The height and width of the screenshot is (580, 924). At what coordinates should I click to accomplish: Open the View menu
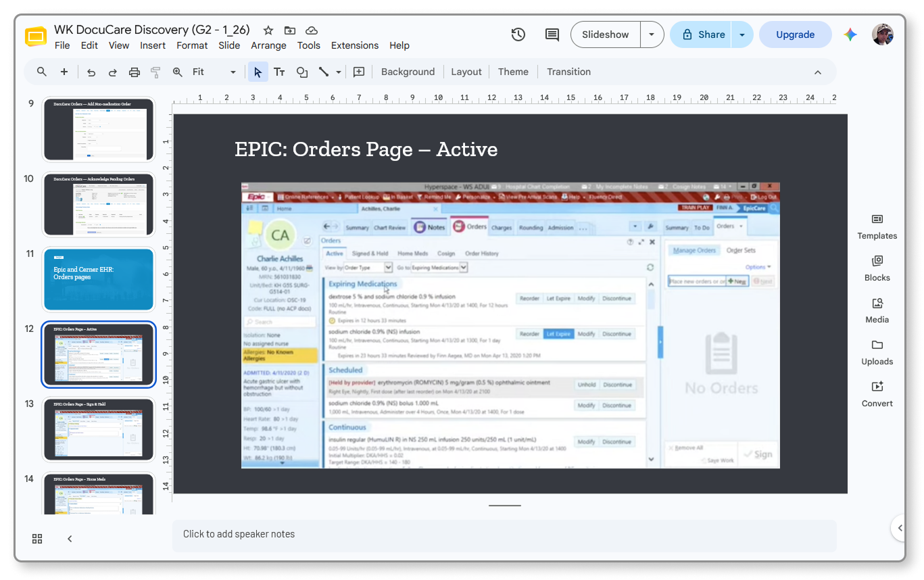pos(119,45)
